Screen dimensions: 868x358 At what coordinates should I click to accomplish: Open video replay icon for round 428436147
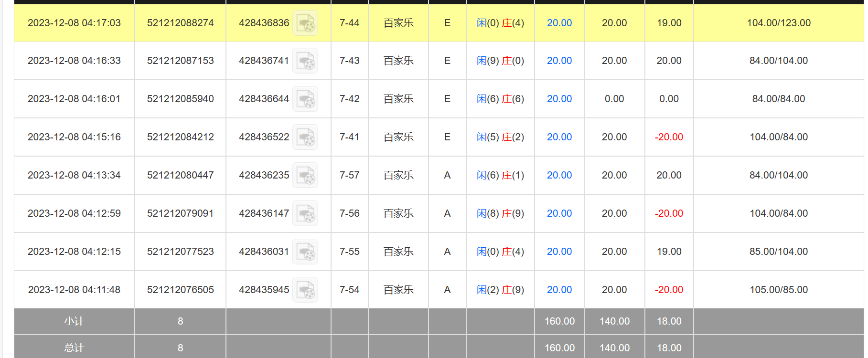coord(305,213)
